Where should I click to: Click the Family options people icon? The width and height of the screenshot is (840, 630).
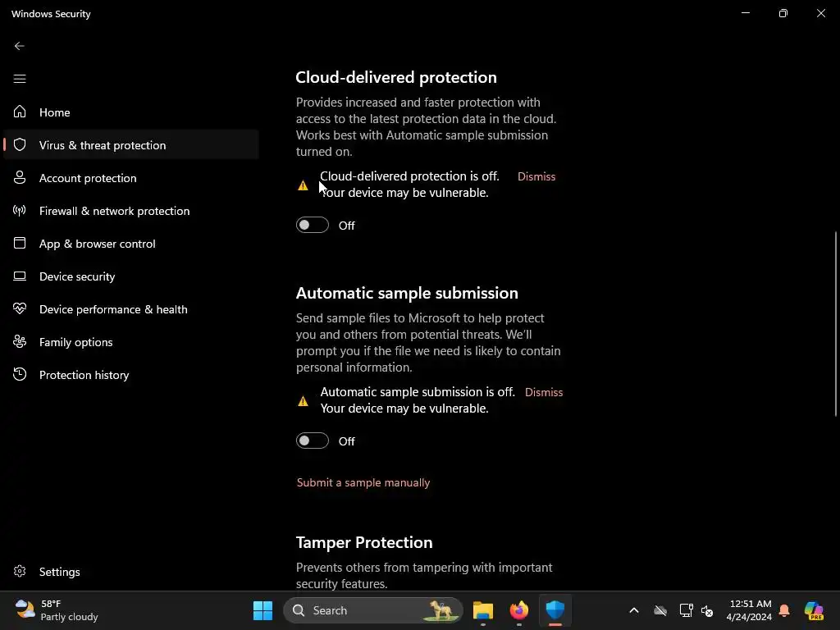click(20, 341)
